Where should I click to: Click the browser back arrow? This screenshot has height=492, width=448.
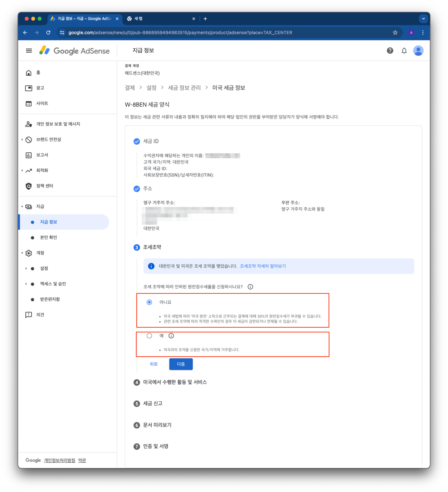tap(25, 33)
